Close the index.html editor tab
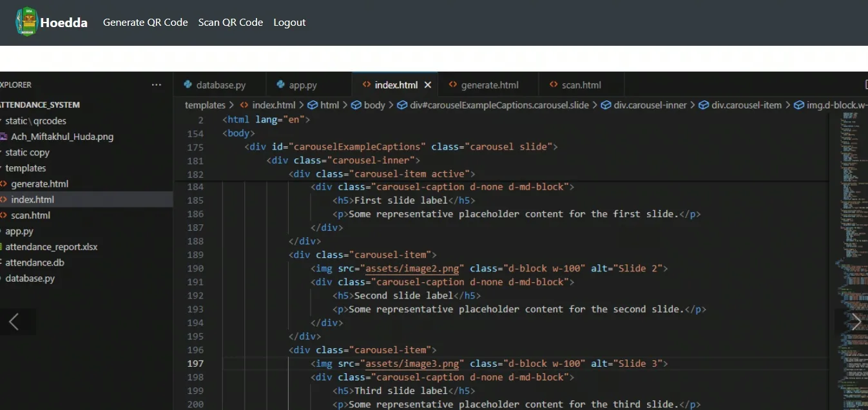 [427, 84]
